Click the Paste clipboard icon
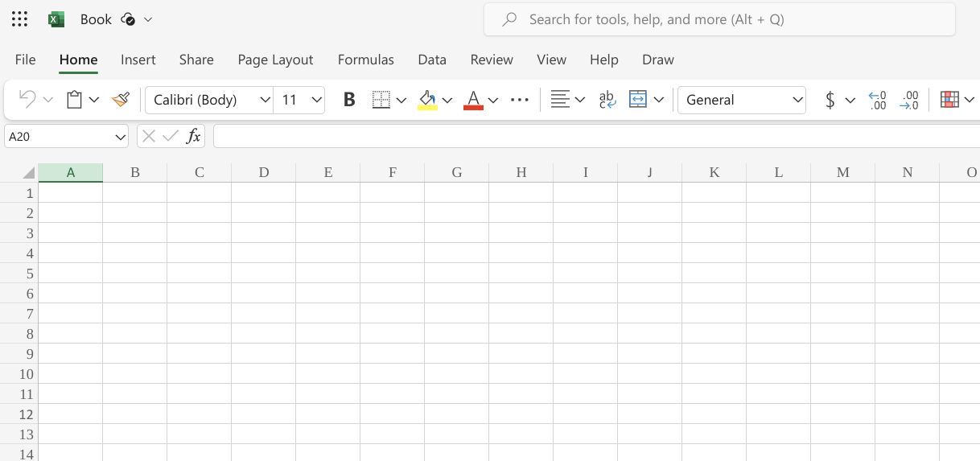 coord(74,100)
